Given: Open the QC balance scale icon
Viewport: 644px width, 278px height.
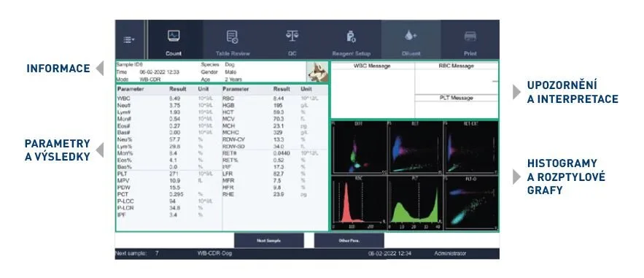Looking at the screenshot, I should 292,36.
